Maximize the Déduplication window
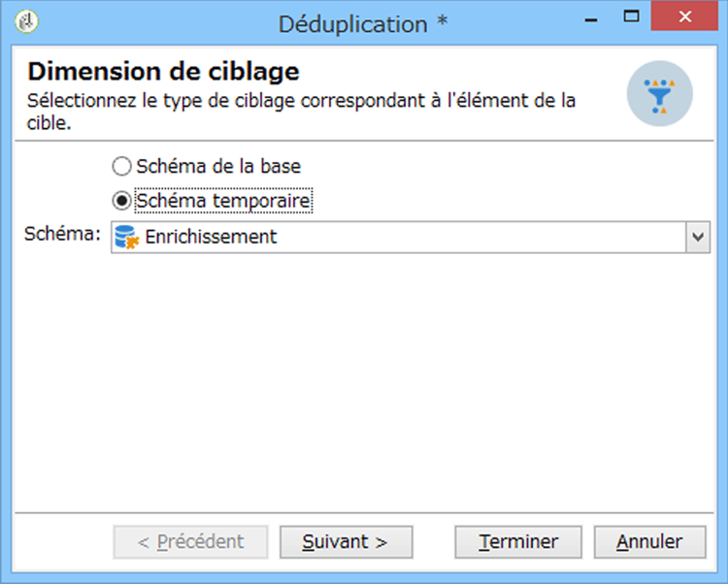728x584 pixels. [x=631, y=16]
